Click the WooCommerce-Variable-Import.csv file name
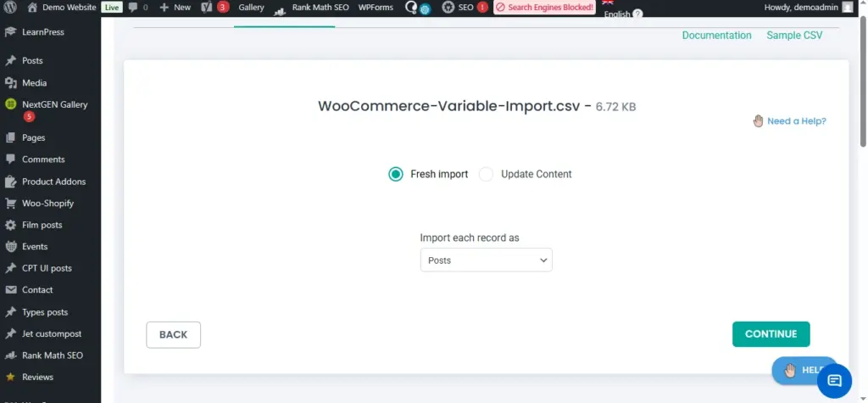 pos(449,106)
